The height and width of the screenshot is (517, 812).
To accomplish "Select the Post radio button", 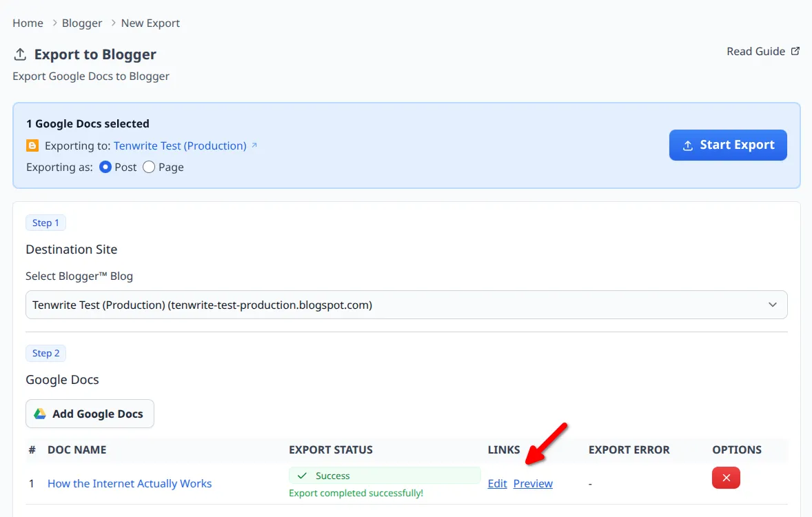I will point(105,167).
